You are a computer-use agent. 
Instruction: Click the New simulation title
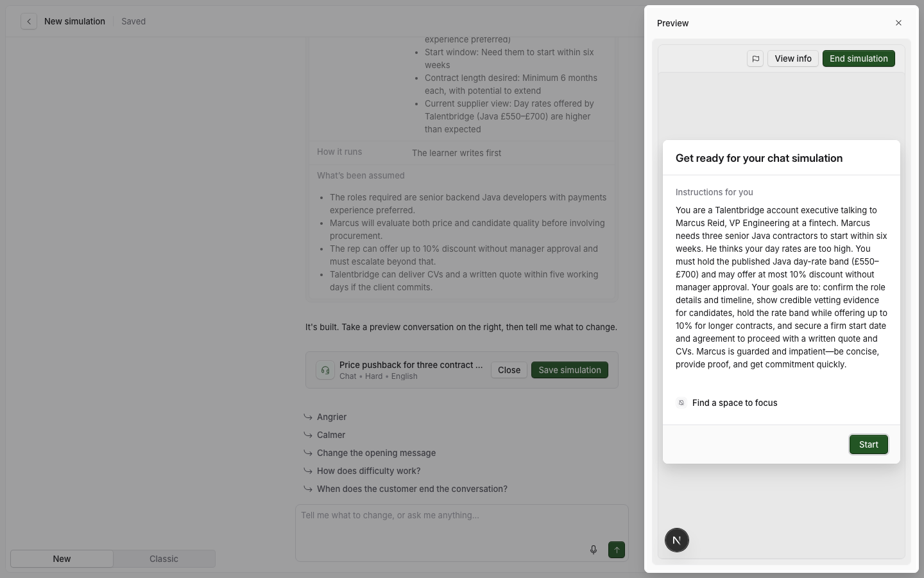(74, 21)
